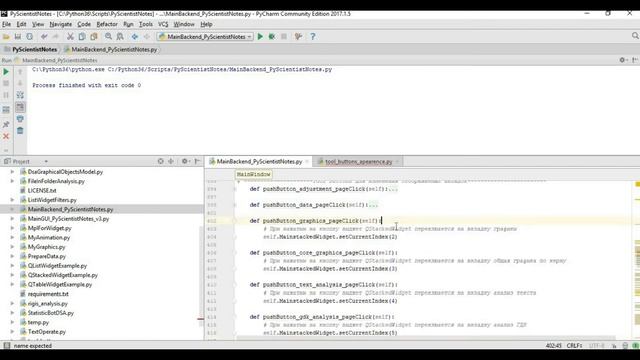Open the File menu
640x360 pixels.
tap(7, 24)
